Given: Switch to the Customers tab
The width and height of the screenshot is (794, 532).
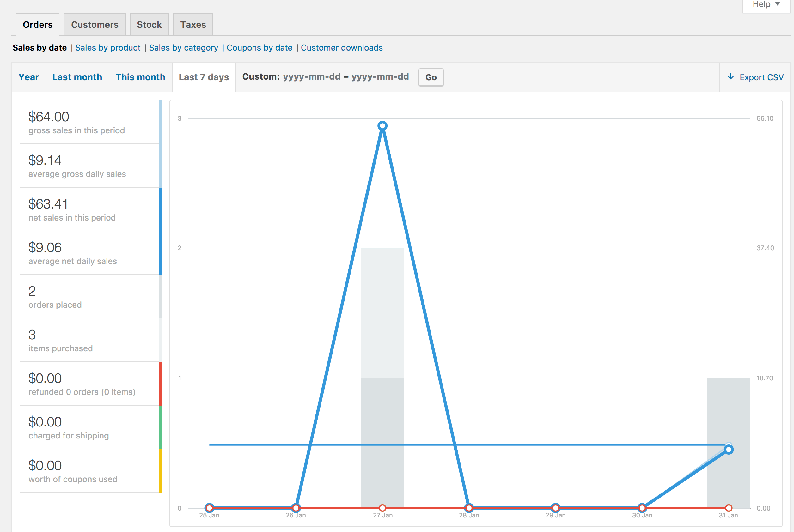Looking at the screenshot, I should tap(95, 25).
